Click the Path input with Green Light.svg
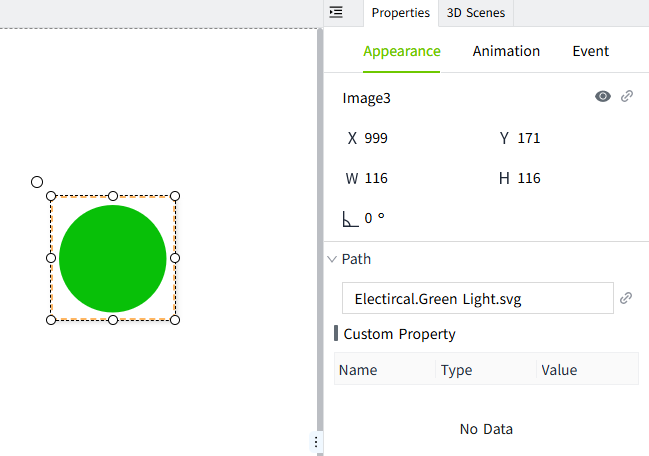 tap(477, 298)
